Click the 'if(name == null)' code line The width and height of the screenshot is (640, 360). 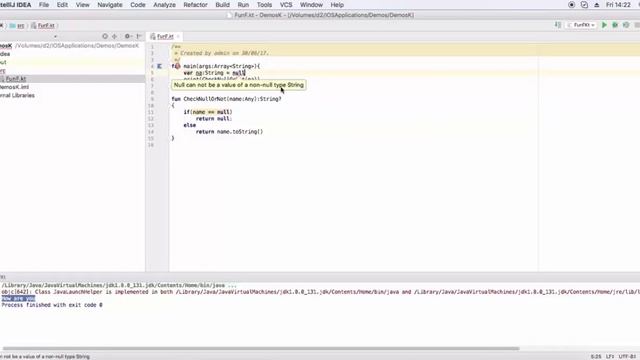(x=208, y=112)
